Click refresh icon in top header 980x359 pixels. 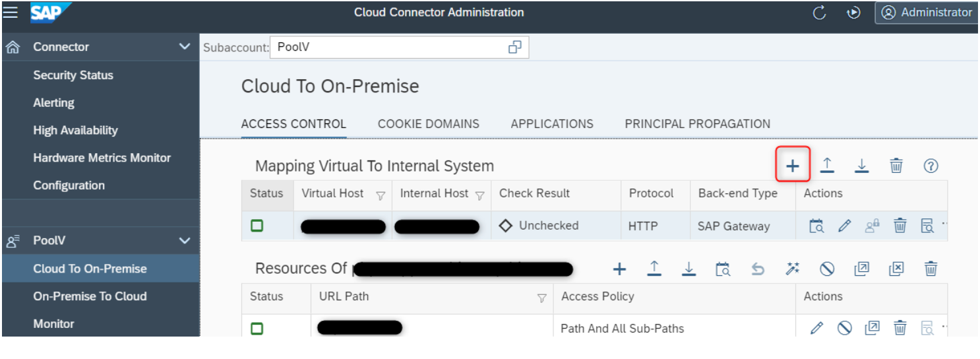coord(820,13)
